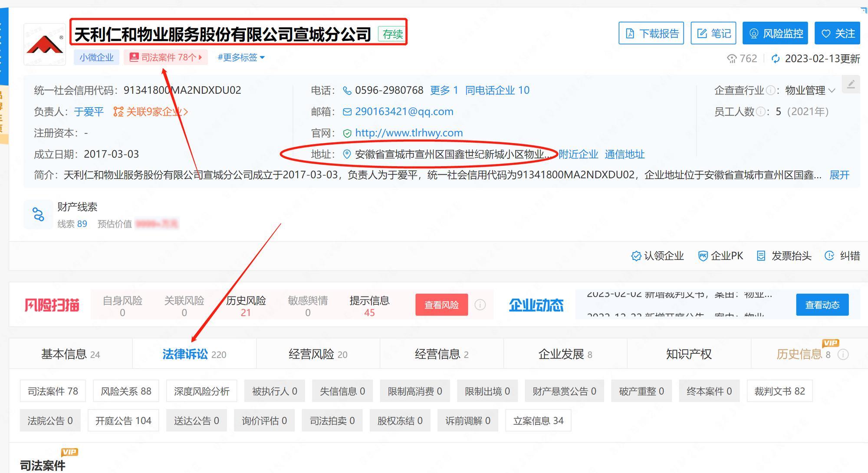This screenshot has height=473, width=868.
Task: Select the 裁判文书 82 filter
Action: (x=779, y=391)
